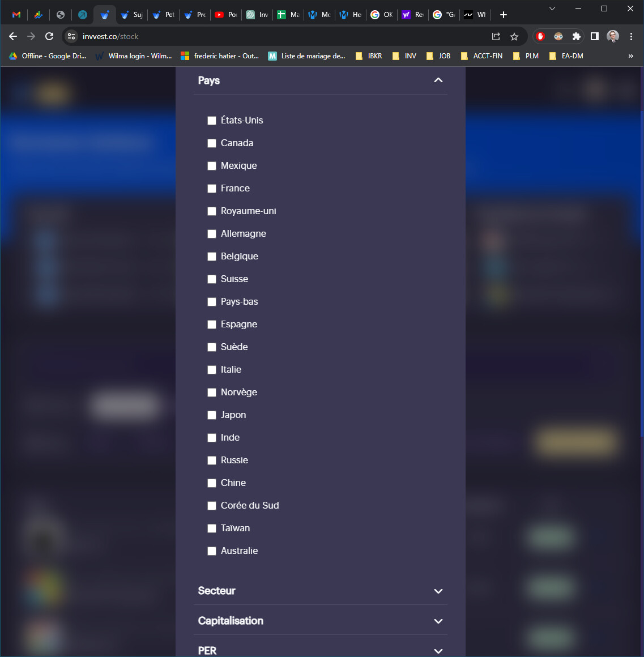
Task: Select the Inde checkbox
Action: 212,437
